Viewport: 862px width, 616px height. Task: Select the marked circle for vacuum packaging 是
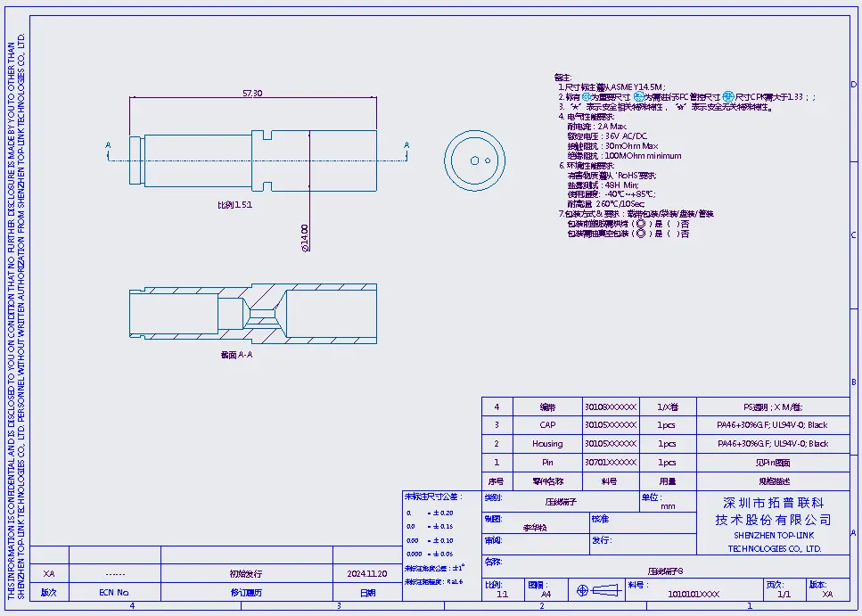[x=640, y=234]
